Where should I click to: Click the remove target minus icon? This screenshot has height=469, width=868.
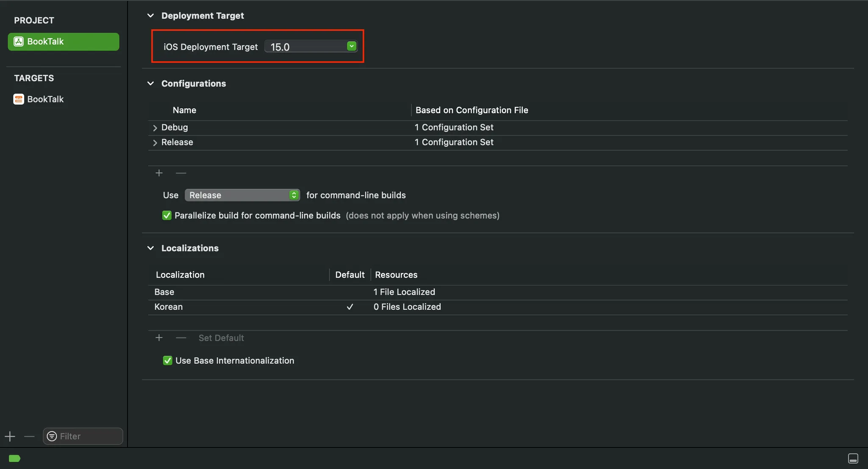point(29,436)
